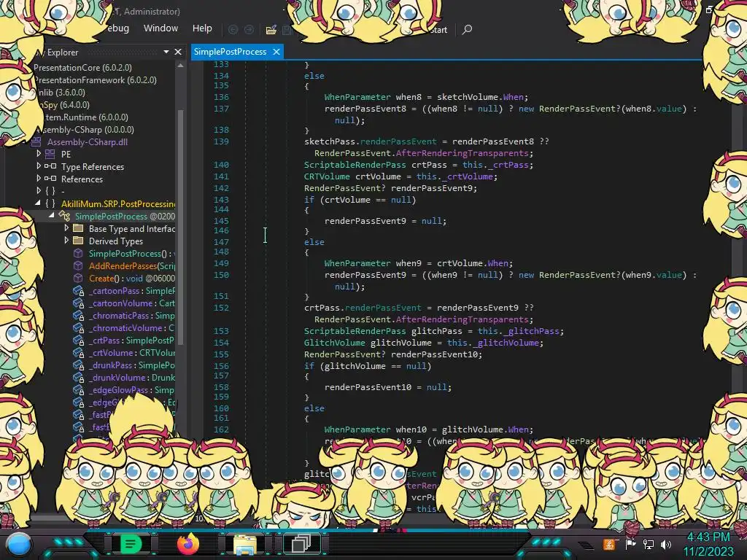
Task: Select the SimplePostProcess document tab
Action: [230, 52]
